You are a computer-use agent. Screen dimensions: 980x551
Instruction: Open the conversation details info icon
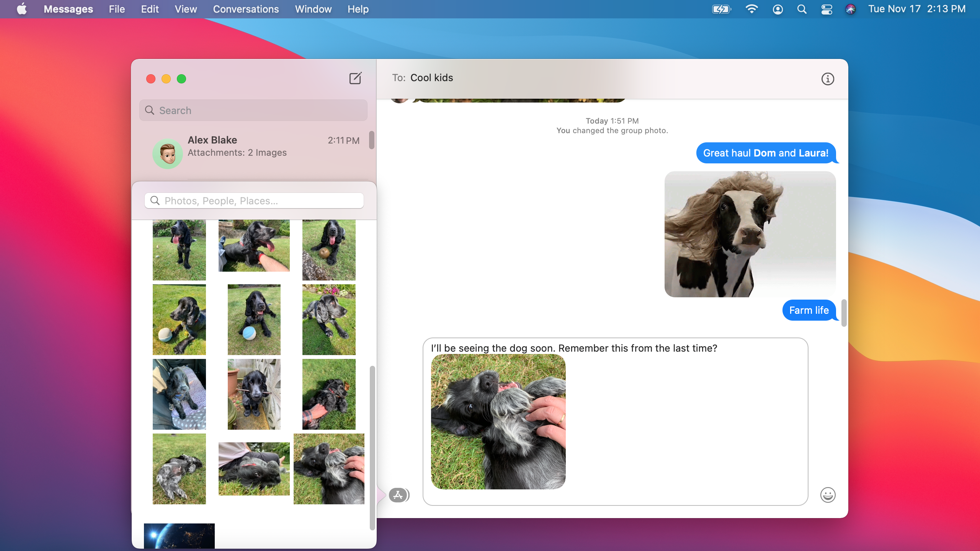click(x=828, y=79)
